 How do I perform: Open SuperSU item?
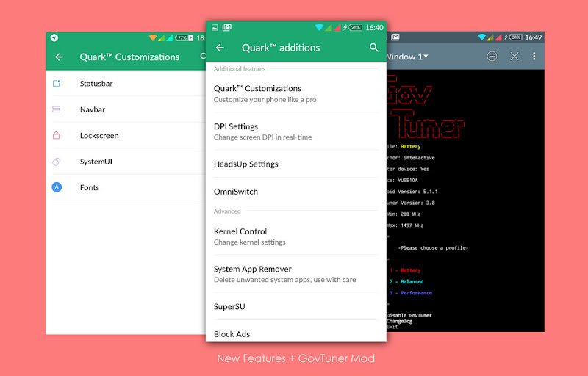[296, 306]
